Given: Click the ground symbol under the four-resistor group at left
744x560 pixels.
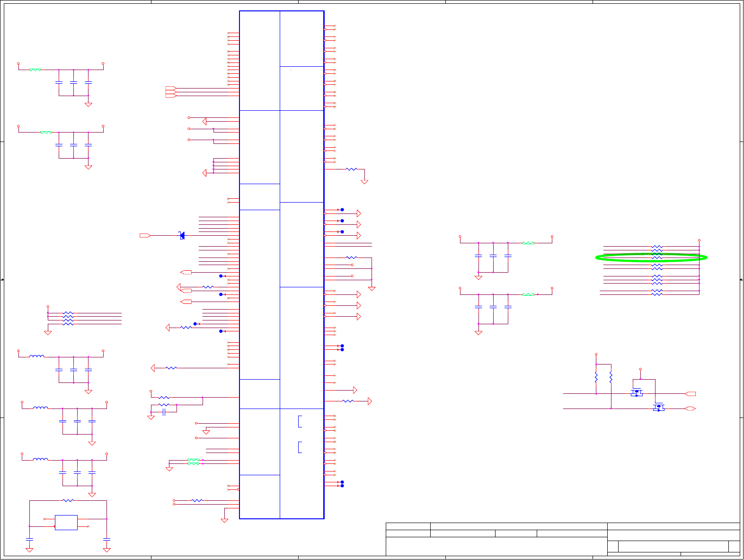Looking at the screenshot, I should point(48,333).
